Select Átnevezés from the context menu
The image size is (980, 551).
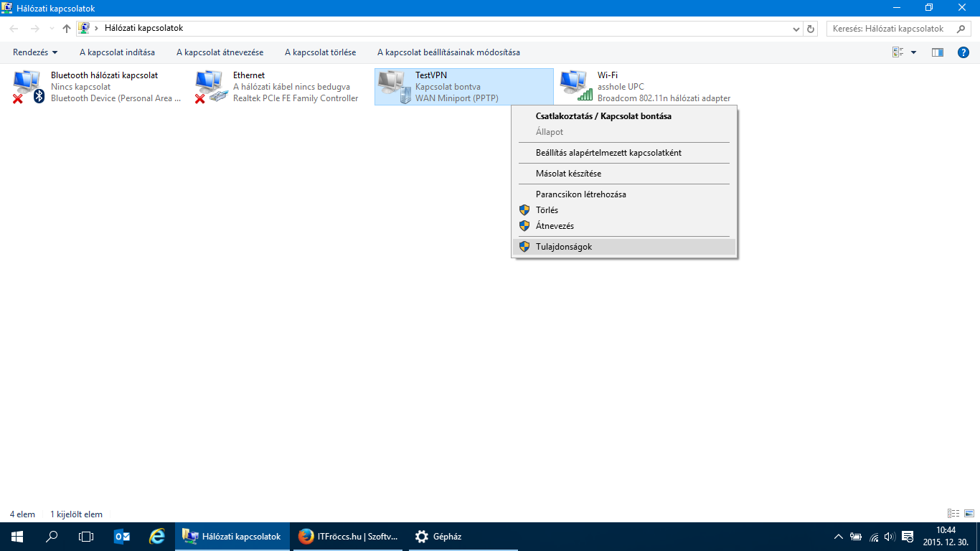555,226
